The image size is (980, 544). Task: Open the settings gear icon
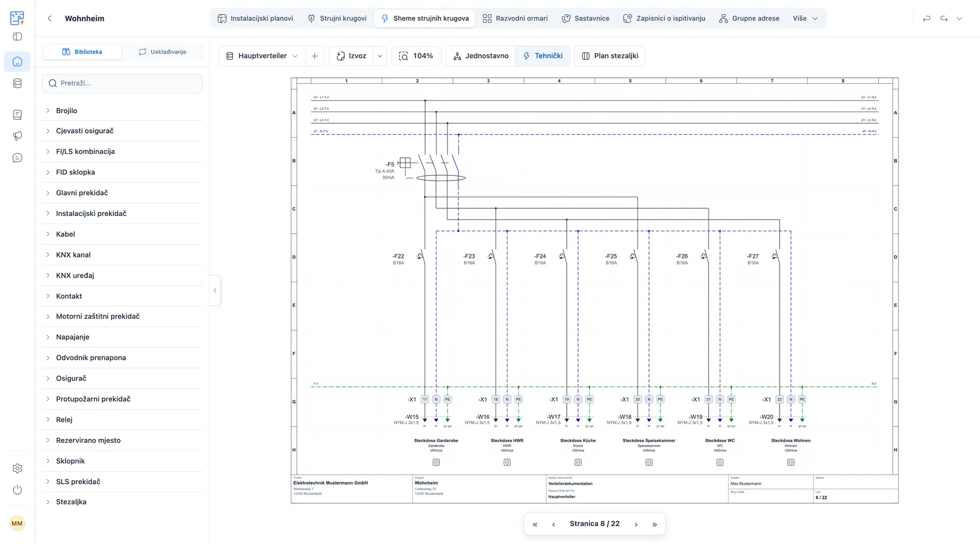tap(17, 468)
